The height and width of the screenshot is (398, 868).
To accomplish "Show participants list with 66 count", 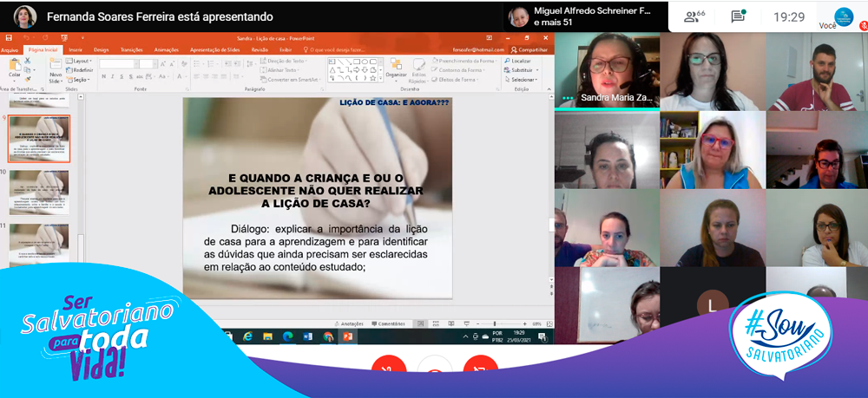I will pyautogui.click(x=694, y=16).
